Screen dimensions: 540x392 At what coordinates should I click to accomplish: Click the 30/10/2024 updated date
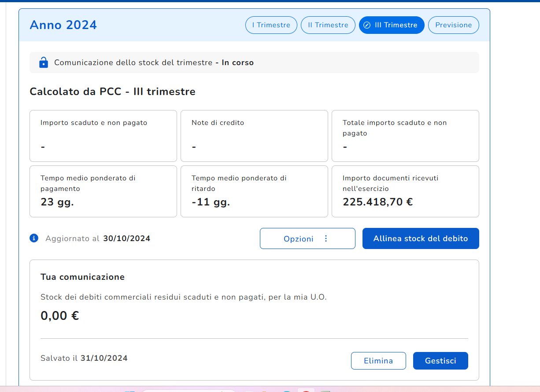tap(126, 238)
